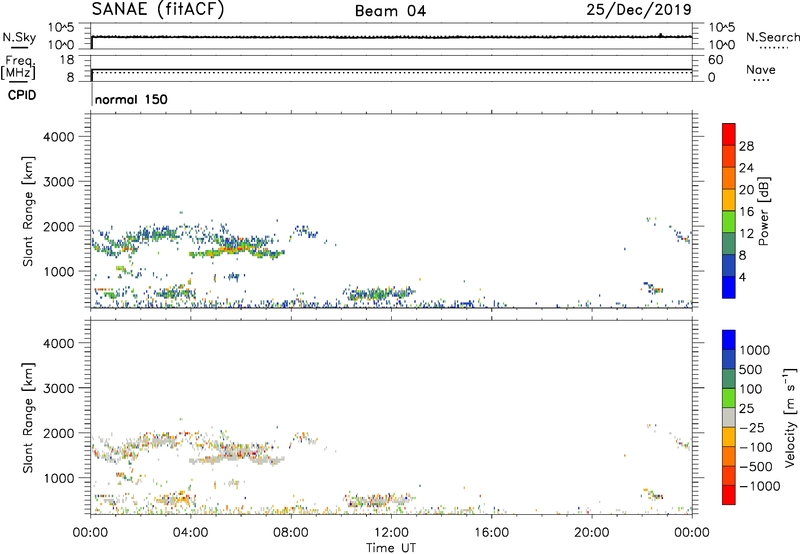Viewport: 800px width, 554px height.
Task: Click the N.Sky legend label
Action: tap(19, 37)
